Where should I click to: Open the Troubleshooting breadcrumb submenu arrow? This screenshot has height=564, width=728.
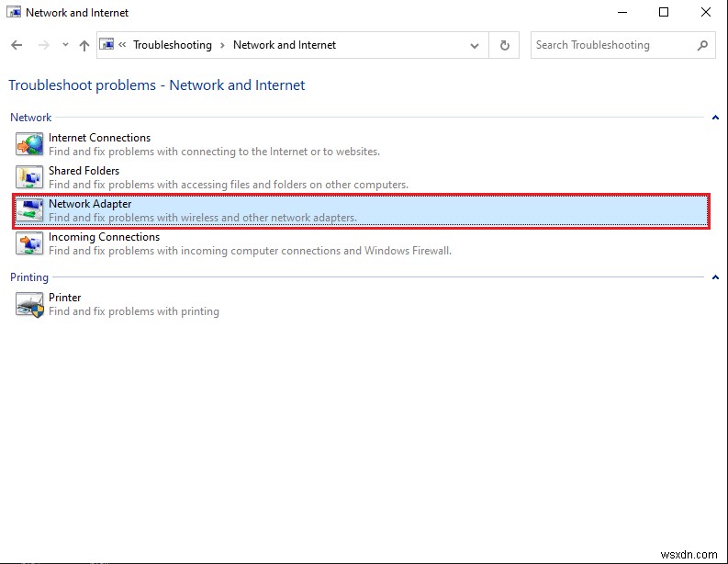tap(222, 45)
